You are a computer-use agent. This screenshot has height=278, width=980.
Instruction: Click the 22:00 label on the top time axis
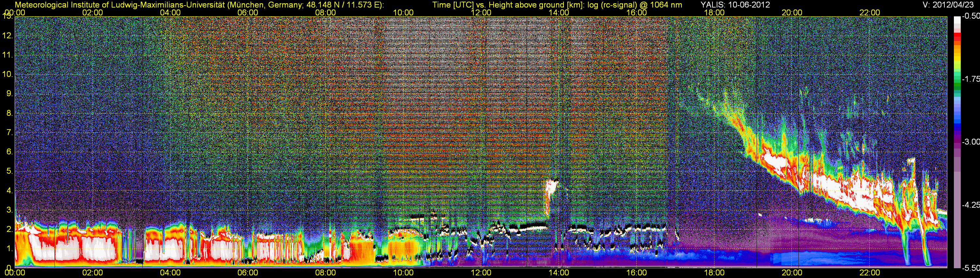(870, 12)
